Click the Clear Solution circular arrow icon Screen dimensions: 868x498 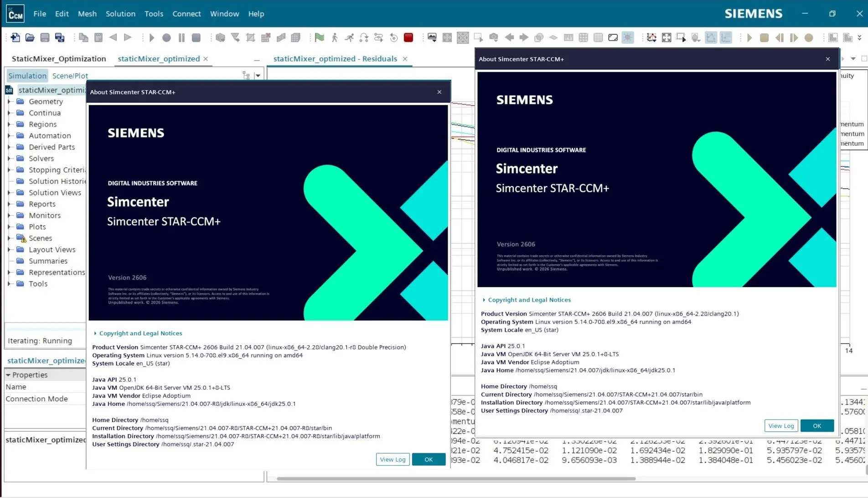(393, 38)
